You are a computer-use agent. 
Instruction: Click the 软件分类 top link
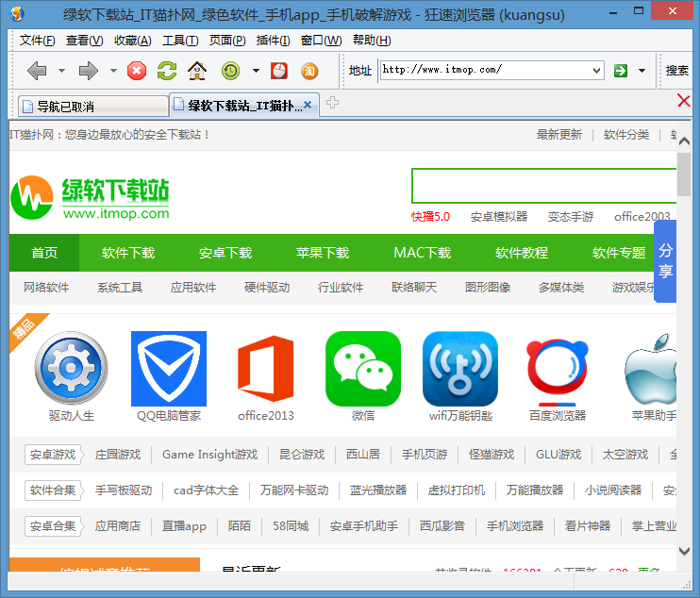625,134
